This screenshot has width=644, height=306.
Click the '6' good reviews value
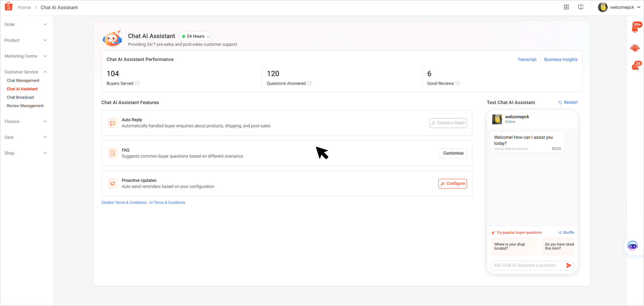(429, 74)
